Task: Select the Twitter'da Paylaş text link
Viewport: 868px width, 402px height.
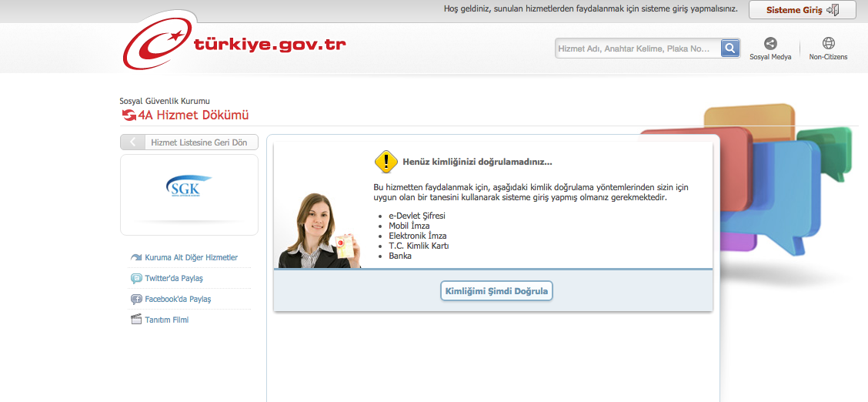Action: coord(174,279)
